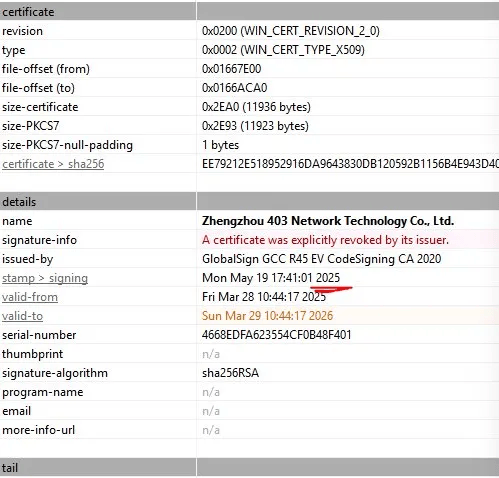Click the valid-to link

coord(23,316)
